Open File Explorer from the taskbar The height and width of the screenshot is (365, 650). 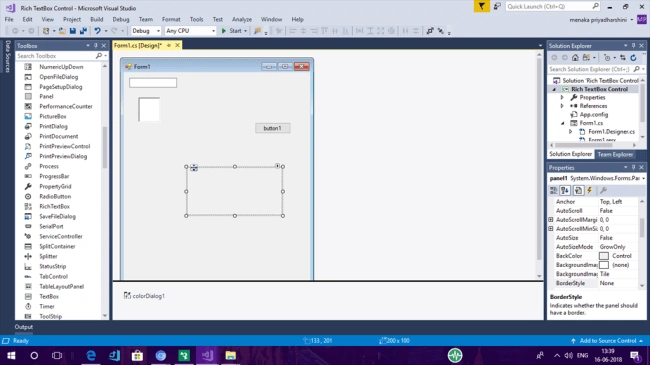pos(230,355)
